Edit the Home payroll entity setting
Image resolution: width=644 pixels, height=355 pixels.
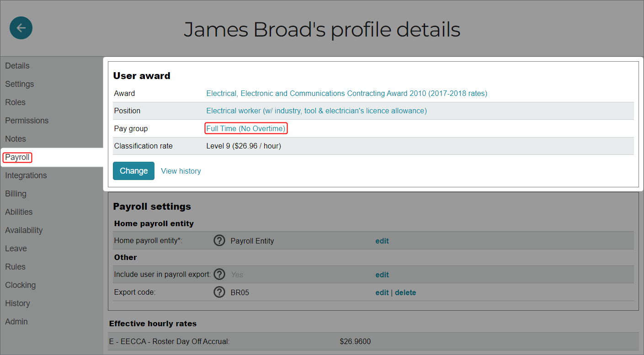(x=382, y=240)
